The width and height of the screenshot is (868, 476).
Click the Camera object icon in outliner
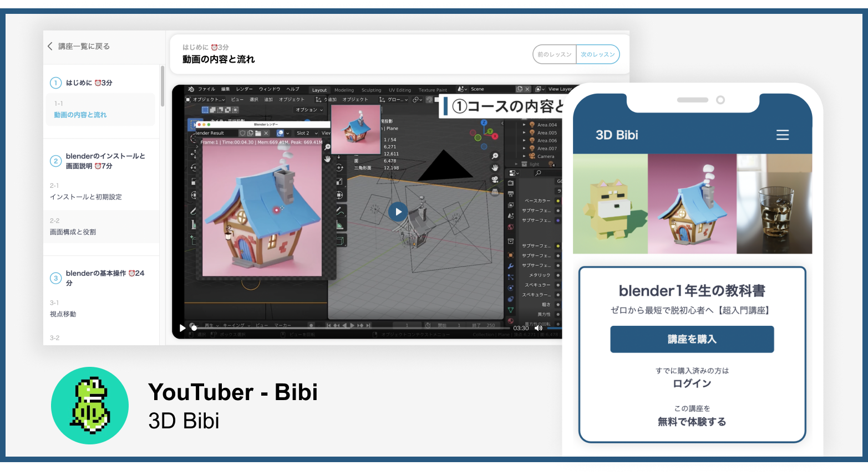point(532,156)
